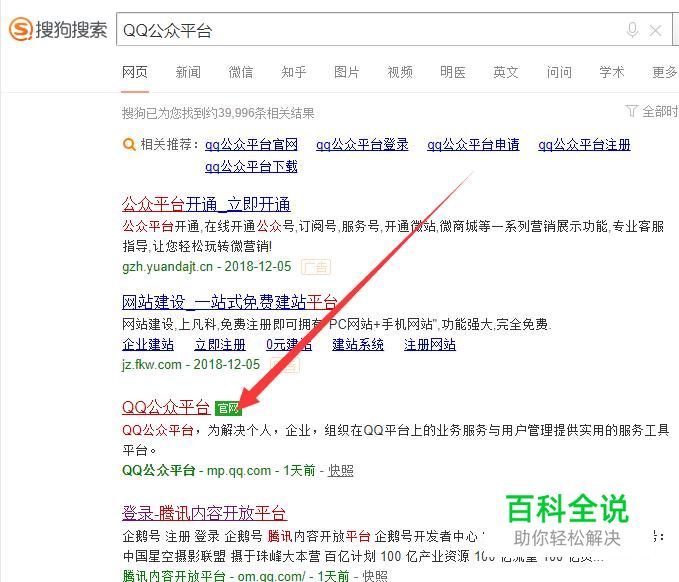Image resolution: width=679 pixels, height=582 pixels.
Task: Click the gzh.yuandajt.cn green URL
Action: [x=168, y=266]
